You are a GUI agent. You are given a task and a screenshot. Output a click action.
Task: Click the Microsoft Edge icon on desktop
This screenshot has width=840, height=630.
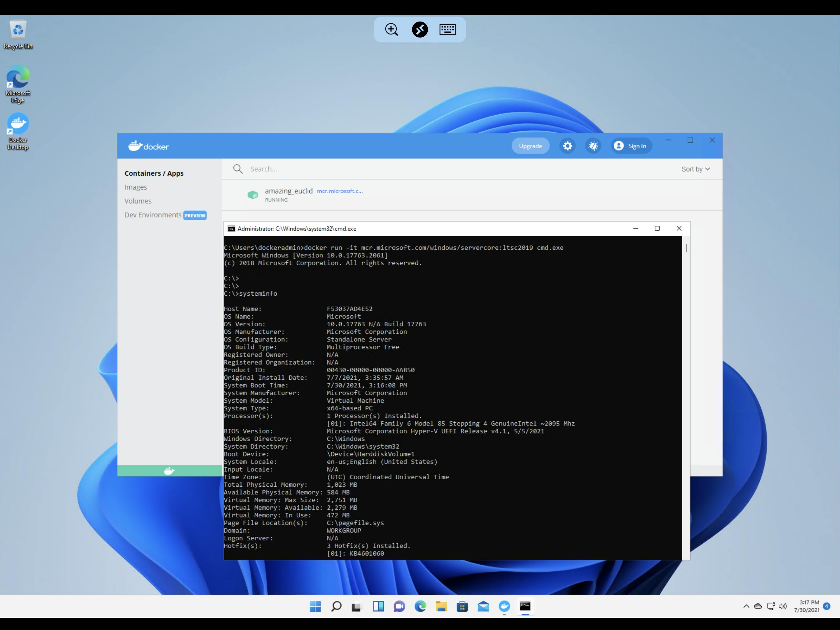18,83
